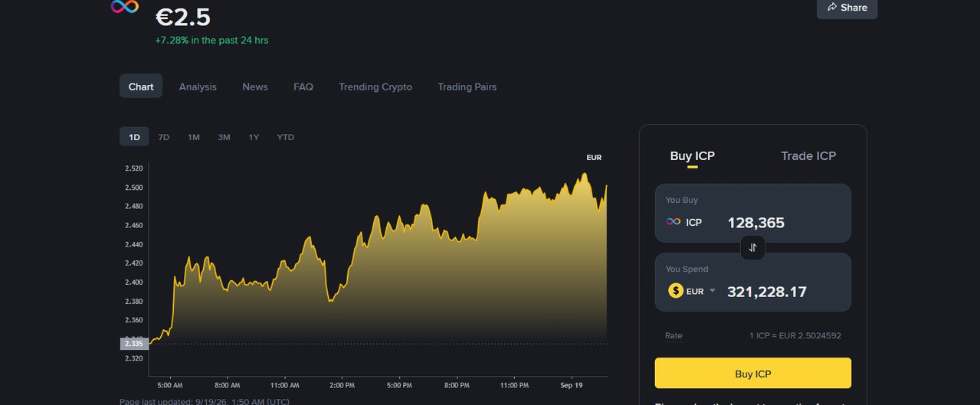
Task: Click the 2.400 value on the price axis
Action: [133, 283]
